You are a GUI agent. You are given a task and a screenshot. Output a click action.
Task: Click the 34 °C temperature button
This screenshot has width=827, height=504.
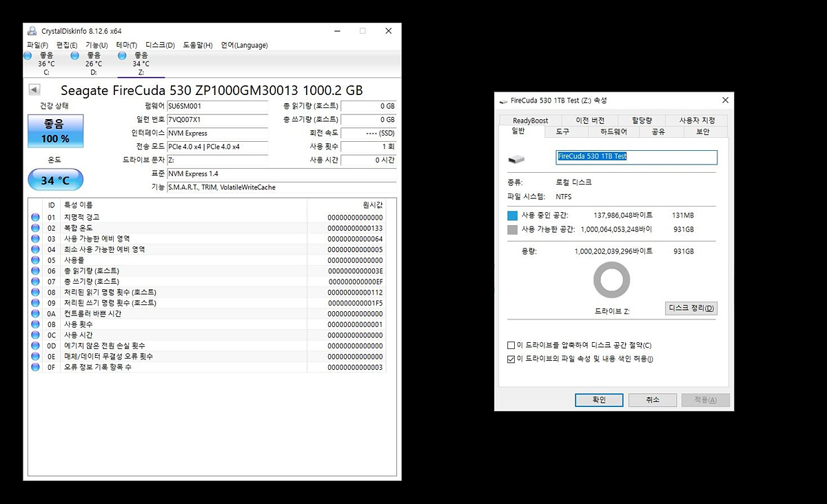tap(55, 180)
